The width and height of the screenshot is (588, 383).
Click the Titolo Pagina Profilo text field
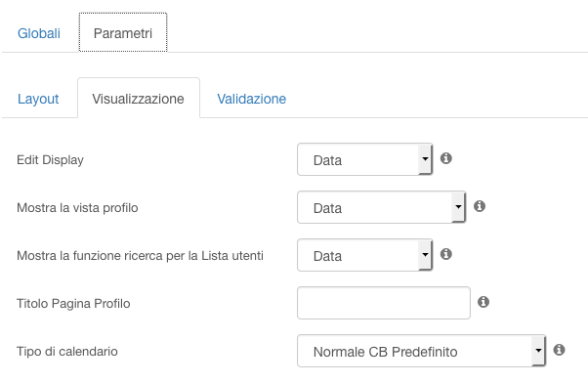(x=384, y=303)
